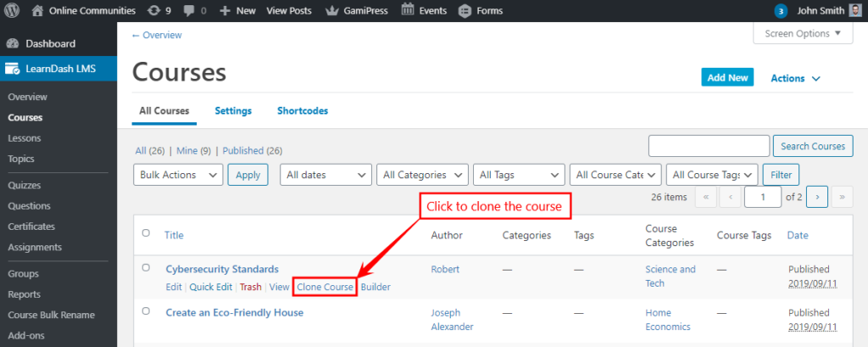Filter by Published (26) courses

coord(253,150)
